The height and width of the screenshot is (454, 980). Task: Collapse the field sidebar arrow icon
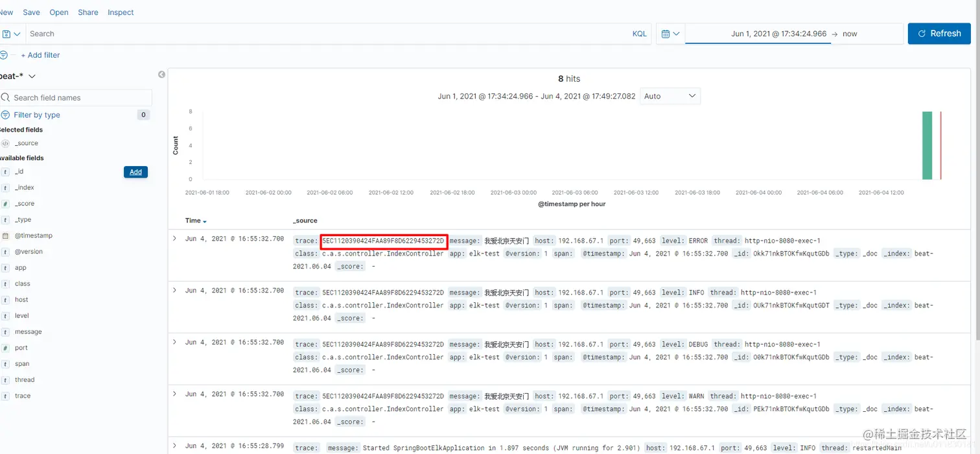161,75
